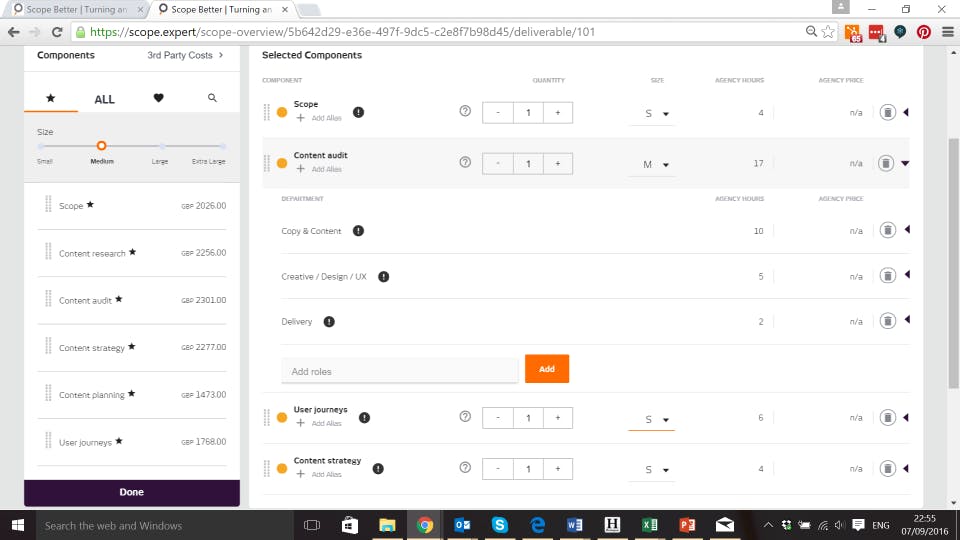
Task: Open Pinterest browser extension
Action: coord(923,32)
